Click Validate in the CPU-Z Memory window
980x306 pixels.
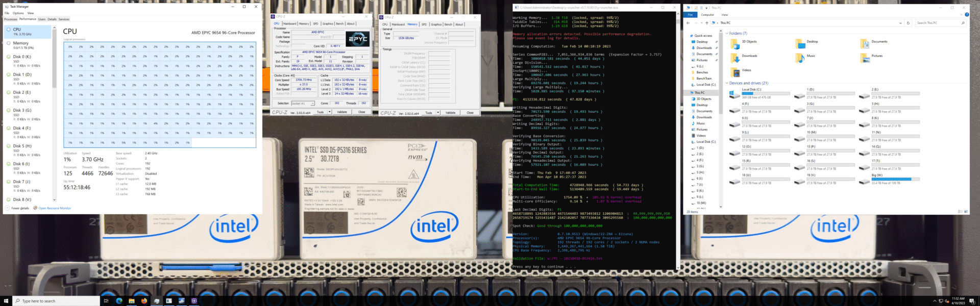click(450, 113)
